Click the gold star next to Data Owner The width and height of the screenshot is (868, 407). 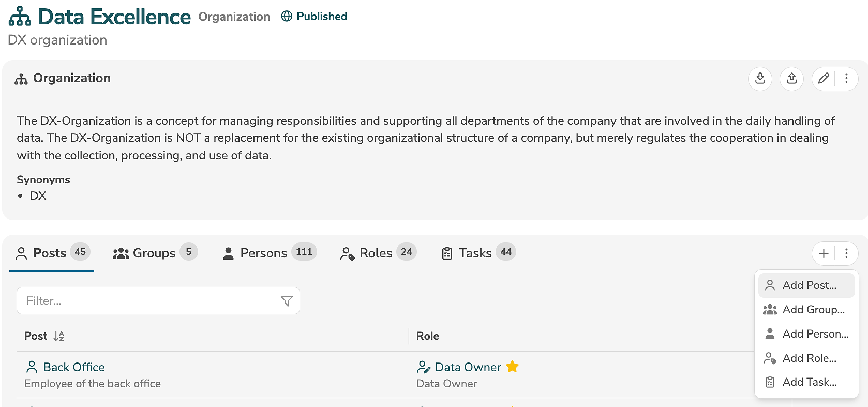tap(512, 367)
